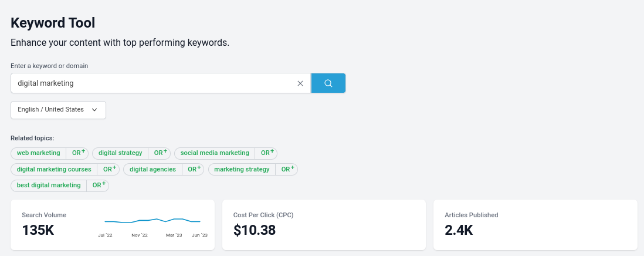Pick the marketing strategy topic
The width and height of the screenshot is (644, 256).
pos(242,169)
